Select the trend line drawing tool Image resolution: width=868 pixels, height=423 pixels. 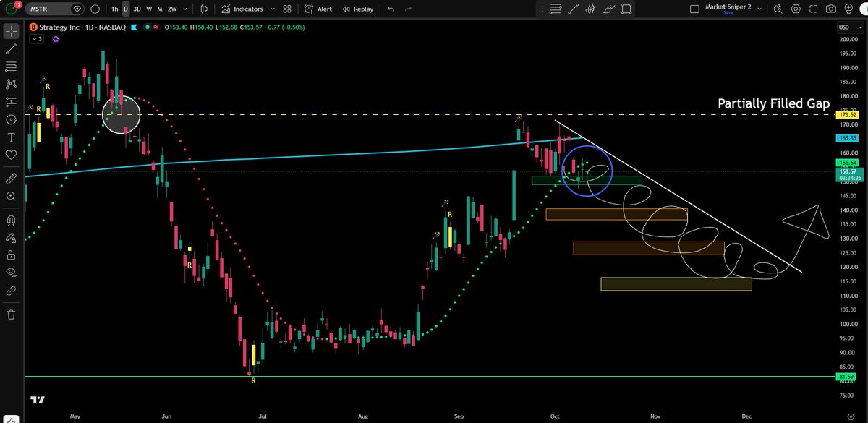[x=12, y=49]
